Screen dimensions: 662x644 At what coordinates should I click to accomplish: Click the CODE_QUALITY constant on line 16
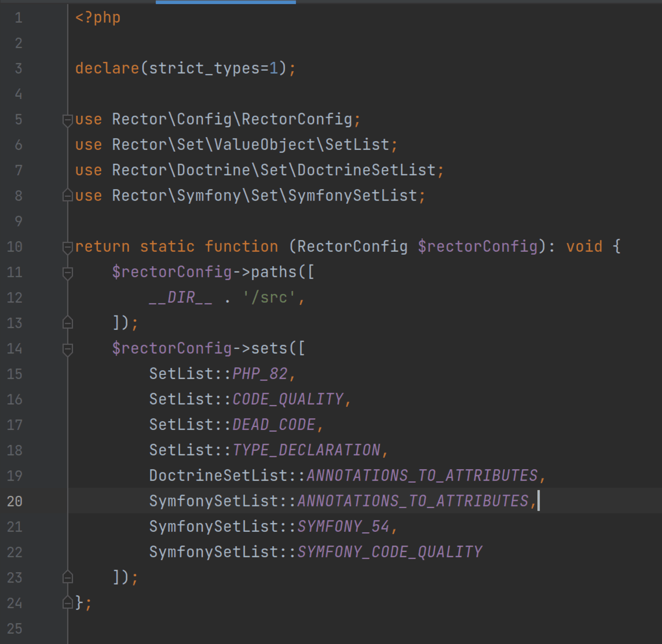click(x=288, y=399)
